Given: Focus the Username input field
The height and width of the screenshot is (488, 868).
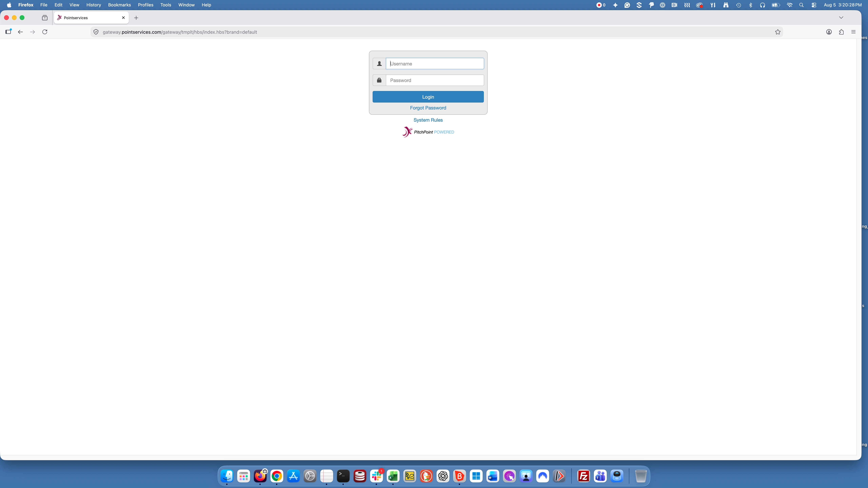Looking at the screenshot, I should coord(435,64).
